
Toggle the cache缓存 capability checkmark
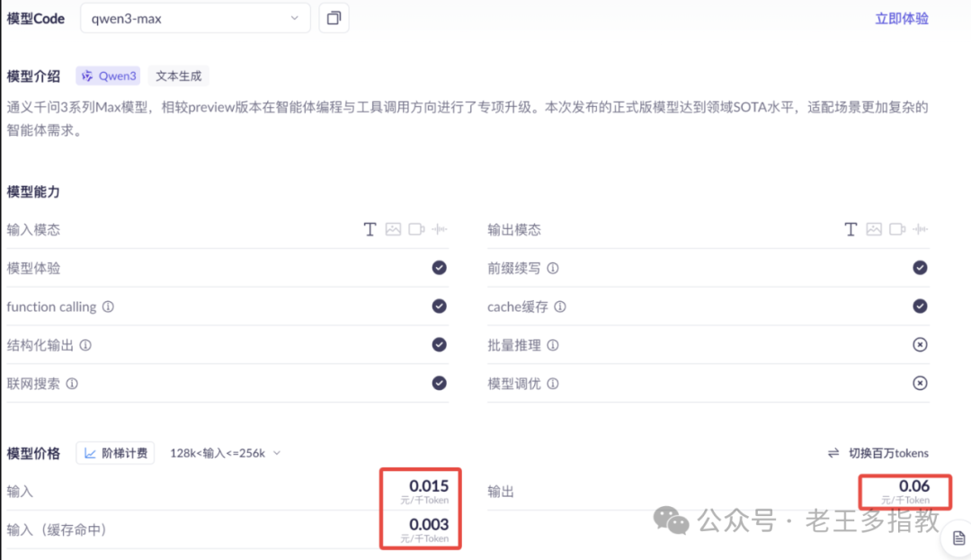coord(920,307)
